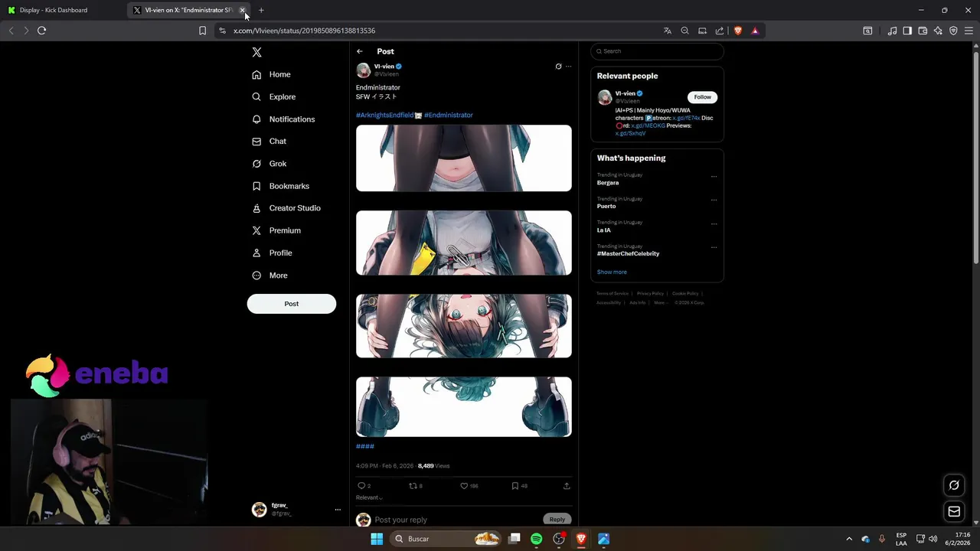This screenshot has width=980, height=551.
Task: Toggle the browser sidebar panel
Action: (907, 31)
